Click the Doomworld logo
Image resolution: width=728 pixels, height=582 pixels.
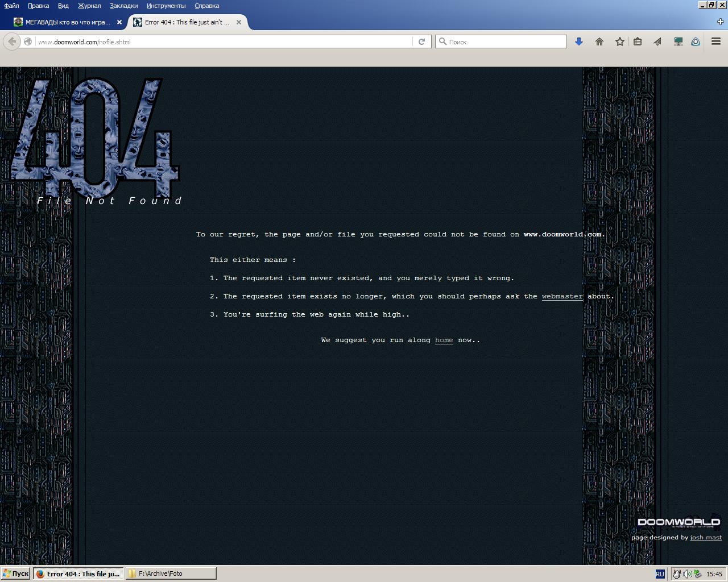click(679, 522)
